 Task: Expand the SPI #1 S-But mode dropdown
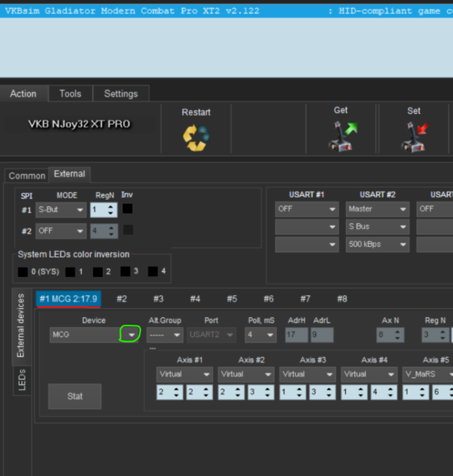pyautogui.click(x=80, y=210)
